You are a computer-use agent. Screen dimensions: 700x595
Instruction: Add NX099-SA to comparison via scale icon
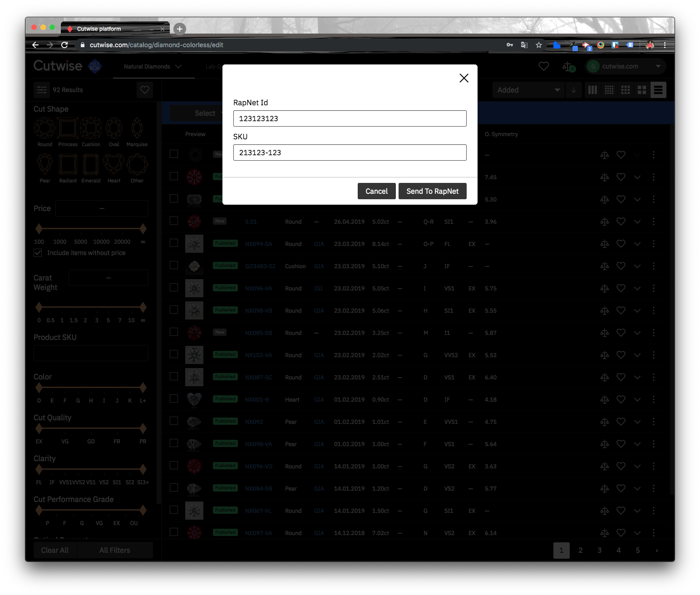(x=605, y=244)
